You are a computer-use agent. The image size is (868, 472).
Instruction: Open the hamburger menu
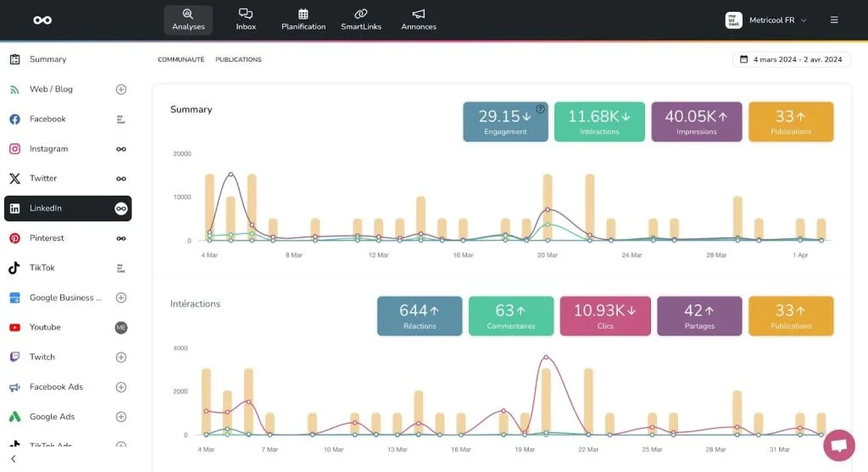[x=834, y=20]
